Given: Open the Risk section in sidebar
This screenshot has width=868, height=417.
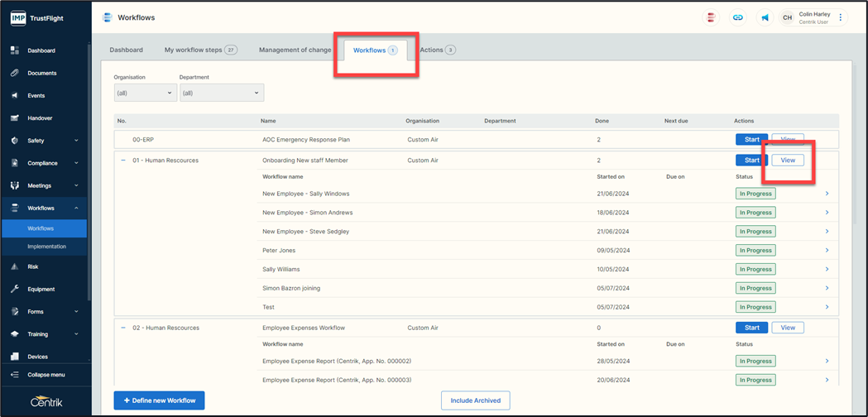Looking at the screenshot, I should [x=33, y=267].
